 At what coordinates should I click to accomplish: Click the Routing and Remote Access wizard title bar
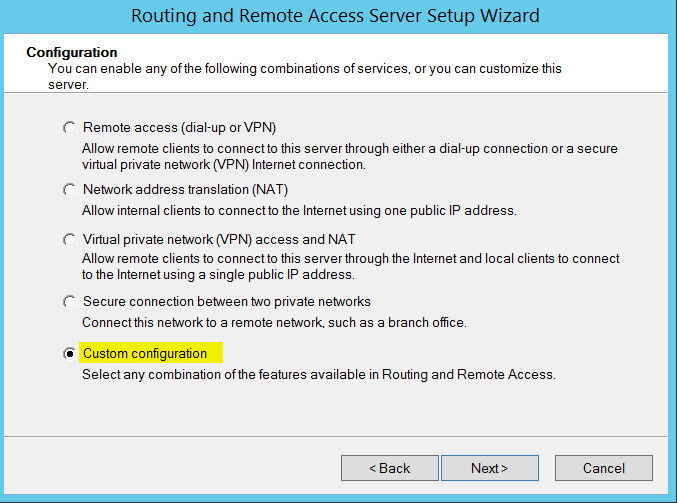pos(338,16)
